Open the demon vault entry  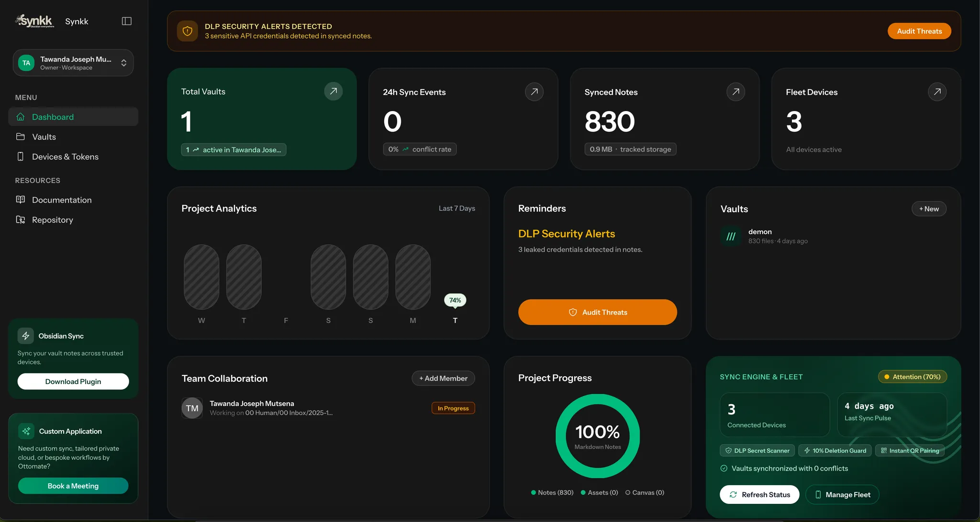point(834,236)
